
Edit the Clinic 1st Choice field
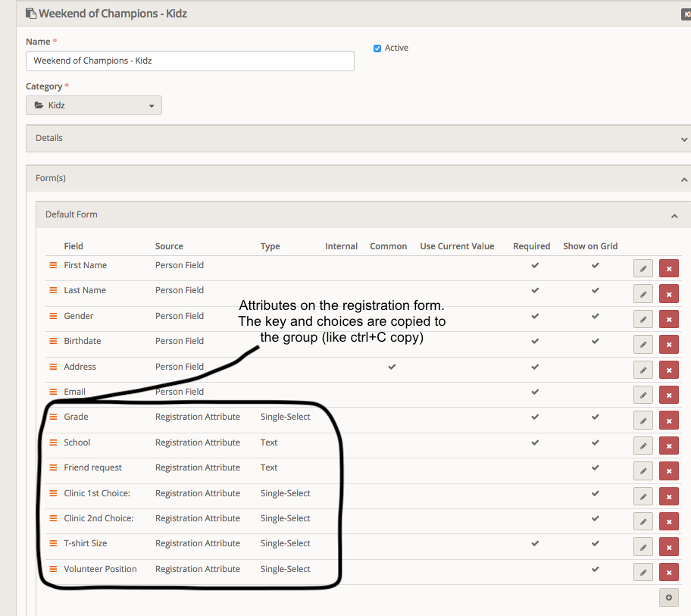point(643,496)
